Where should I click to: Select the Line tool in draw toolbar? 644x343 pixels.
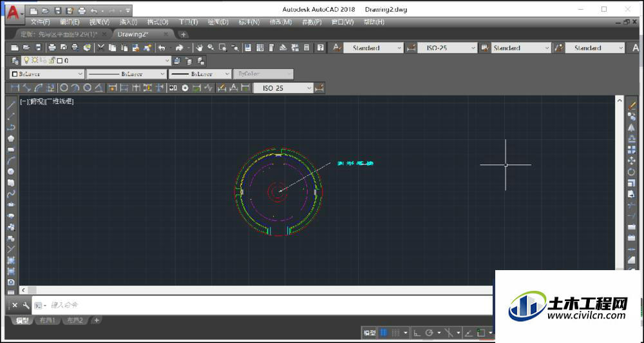(x=11, y=105)
